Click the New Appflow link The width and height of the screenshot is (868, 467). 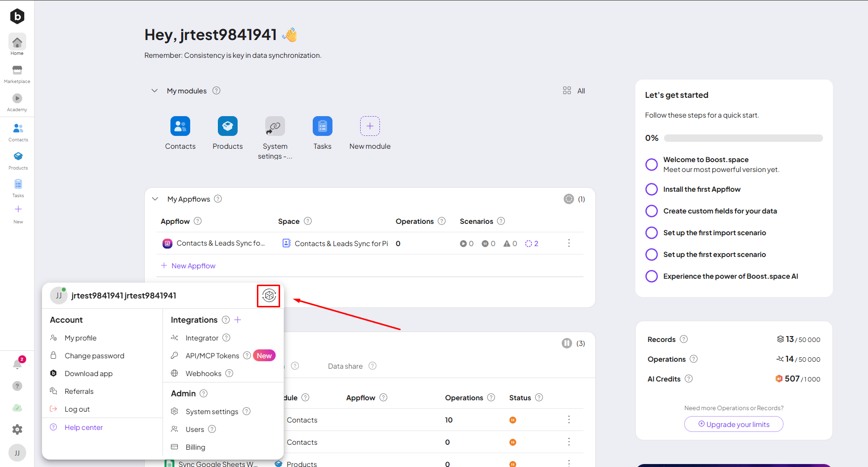coord(193,266)
